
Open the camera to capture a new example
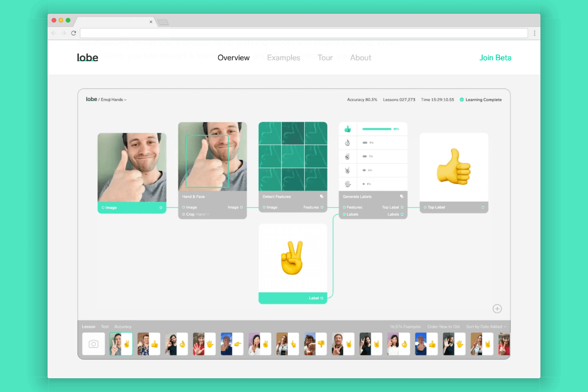pyautogui.click(x=94, y=343)
